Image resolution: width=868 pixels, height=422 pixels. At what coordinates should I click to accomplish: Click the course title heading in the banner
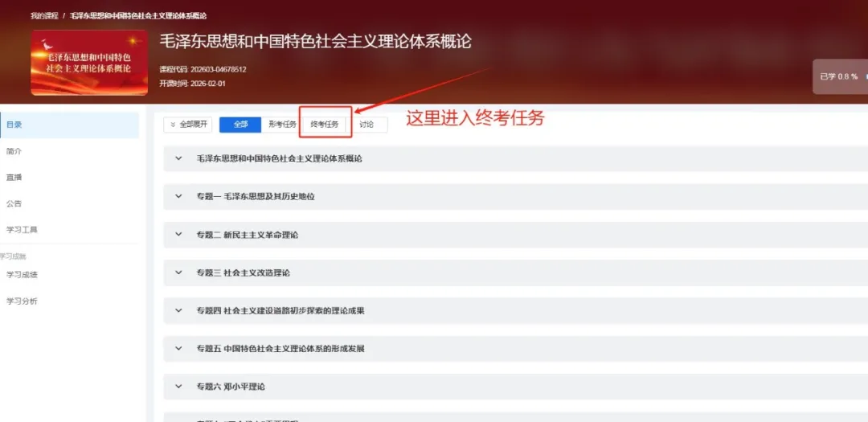(316, 42)
